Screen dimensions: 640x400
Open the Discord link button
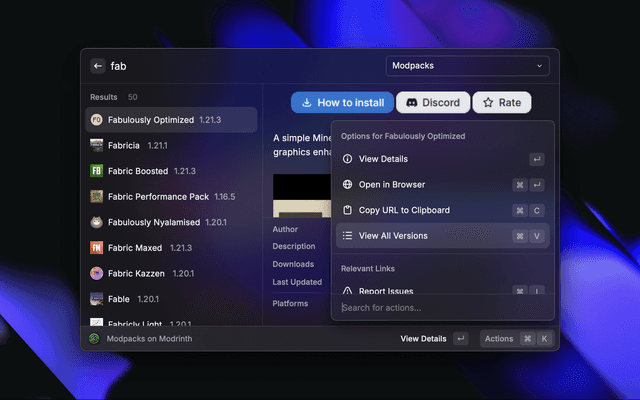click(433, 103)
